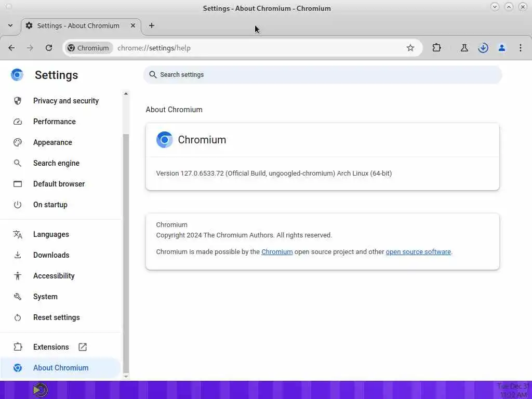Click the Performance gauge icon
This screenshot has width=532, height=399.
coord(18,122)
